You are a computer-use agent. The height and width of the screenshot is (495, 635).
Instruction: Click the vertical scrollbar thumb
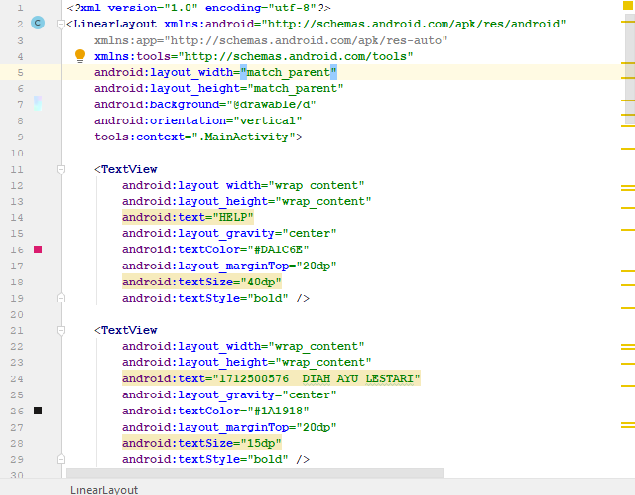click(x=630, y=69)
